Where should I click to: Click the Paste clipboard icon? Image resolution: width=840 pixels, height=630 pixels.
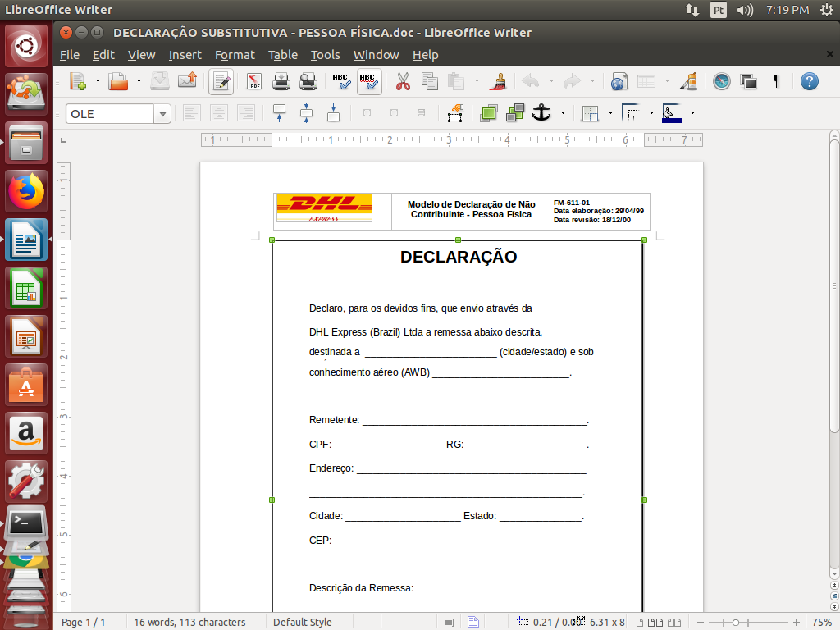[x=456, y=81]
